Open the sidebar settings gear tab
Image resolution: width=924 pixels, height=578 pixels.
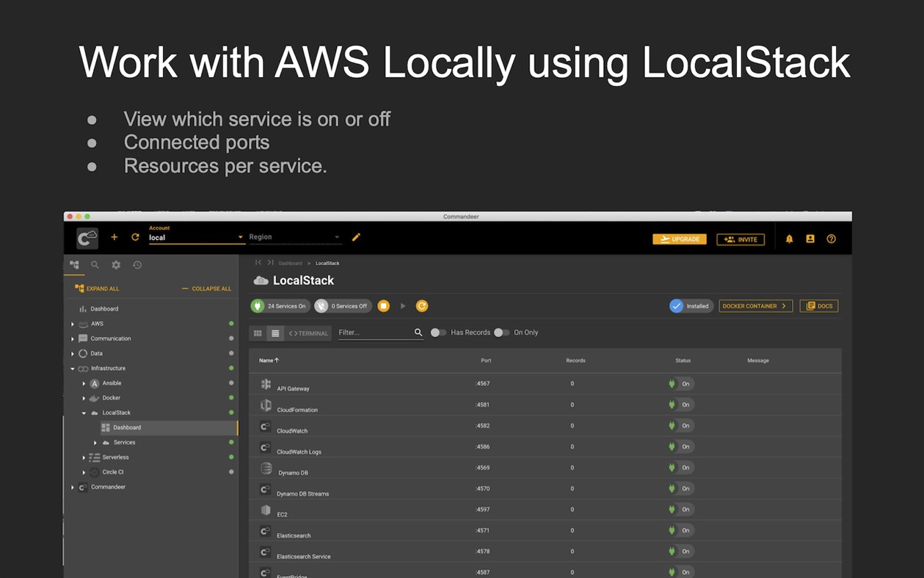(x=116, y=264)
